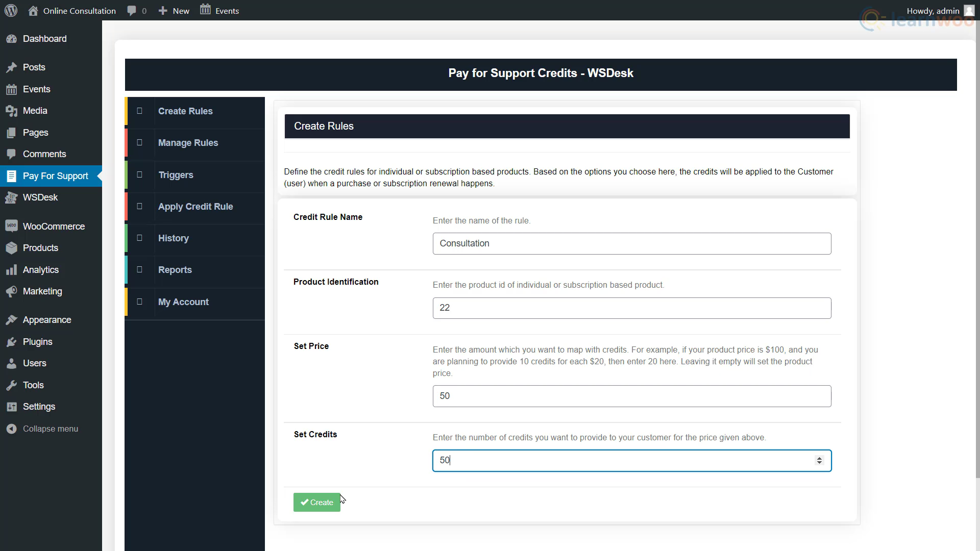Image resolution: width=980 pixels, height=551 pixels.
Task: Click the Analytics bar chart icon
Action: click(11, 270)
